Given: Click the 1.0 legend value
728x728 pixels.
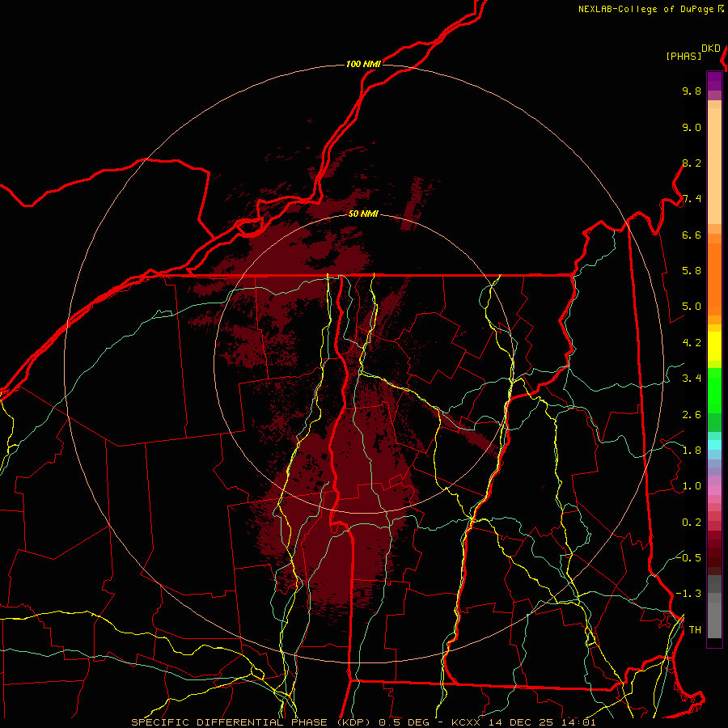Looking at the screenshot, I should click(x=692, y=486).
